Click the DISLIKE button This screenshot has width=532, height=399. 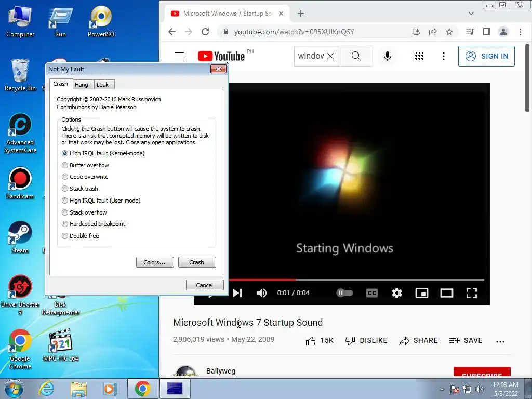point(366,341)
